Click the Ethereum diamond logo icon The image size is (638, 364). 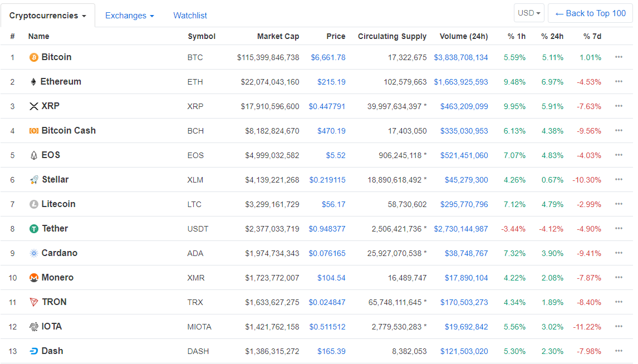pyautogui.click(x=33, y=82)
